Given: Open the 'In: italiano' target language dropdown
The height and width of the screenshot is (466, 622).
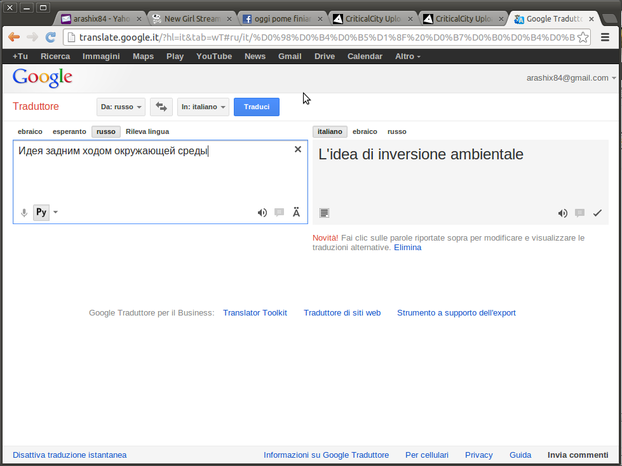Looking at the screenshot, I should point(203,107).
